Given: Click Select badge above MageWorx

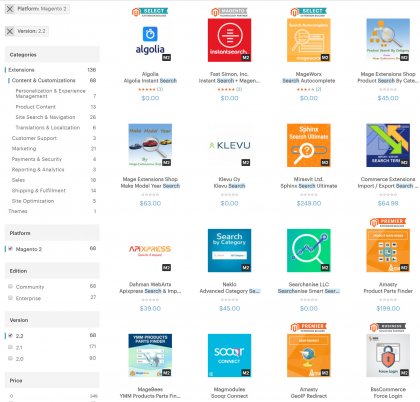Looking at the screenshot, I should click(x=309, y=12).
